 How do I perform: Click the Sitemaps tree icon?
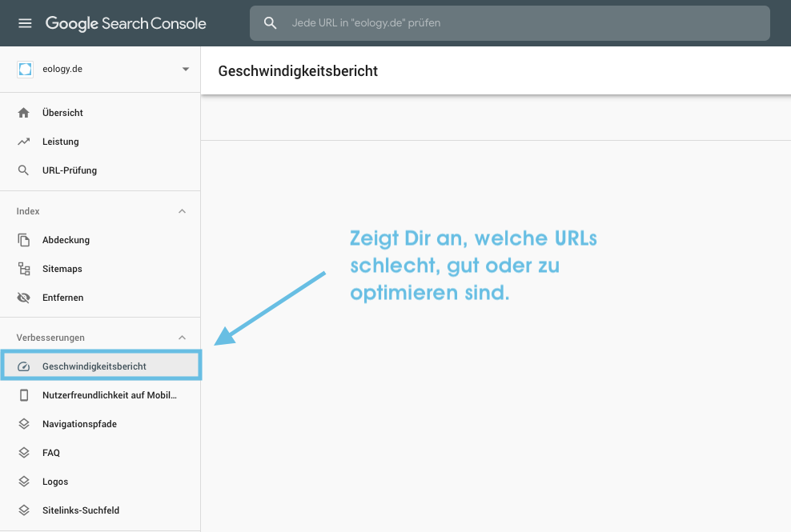coord(24,269)
